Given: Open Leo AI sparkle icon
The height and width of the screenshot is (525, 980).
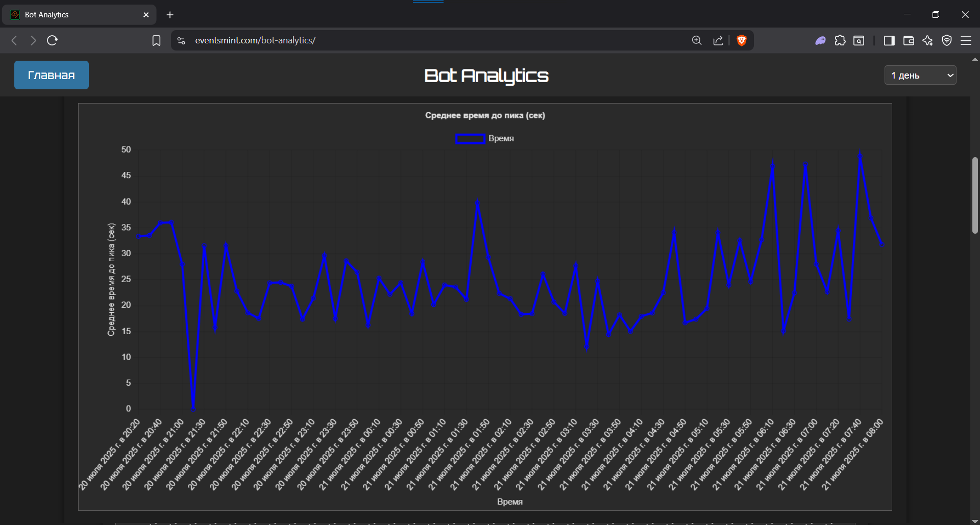Looking at the screenshot, I should tap(927, 40).
